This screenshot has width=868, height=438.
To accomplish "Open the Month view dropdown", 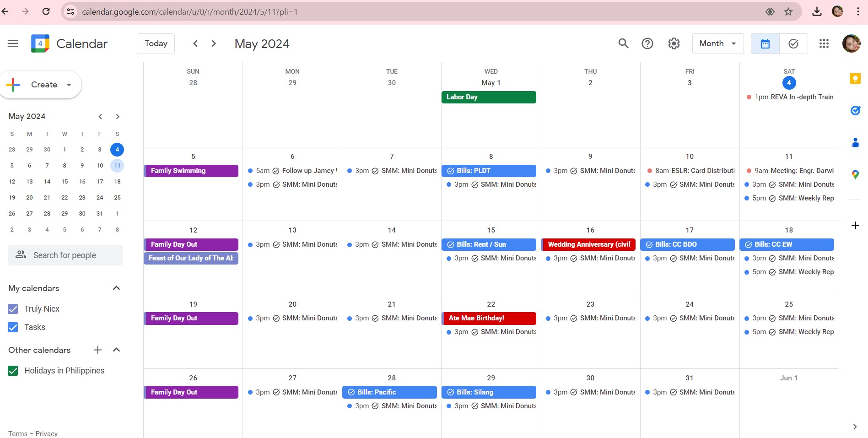I will pyautogui.click(x=718, y=43).
